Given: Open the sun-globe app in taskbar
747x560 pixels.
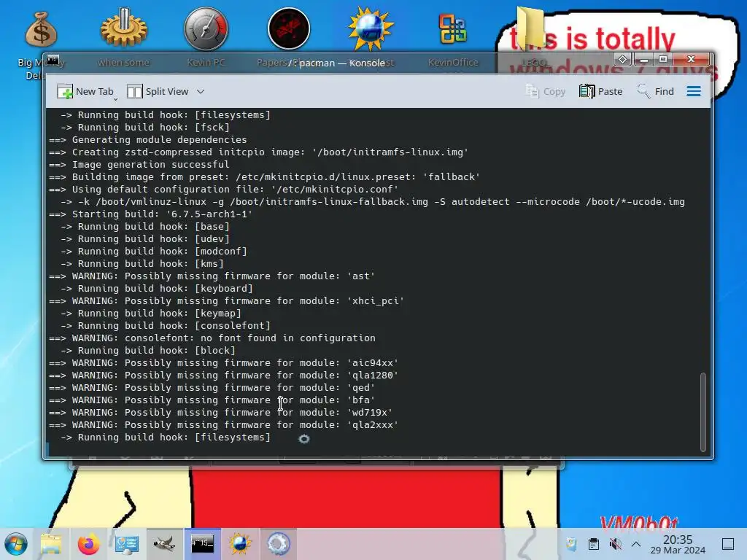Looking at the screenshot, I should [240, 544].
